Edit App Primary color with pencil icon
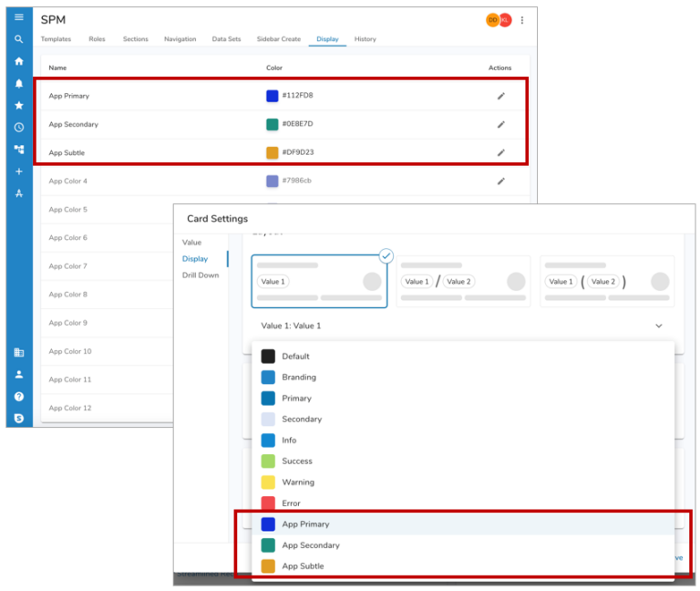 point(500,96)
